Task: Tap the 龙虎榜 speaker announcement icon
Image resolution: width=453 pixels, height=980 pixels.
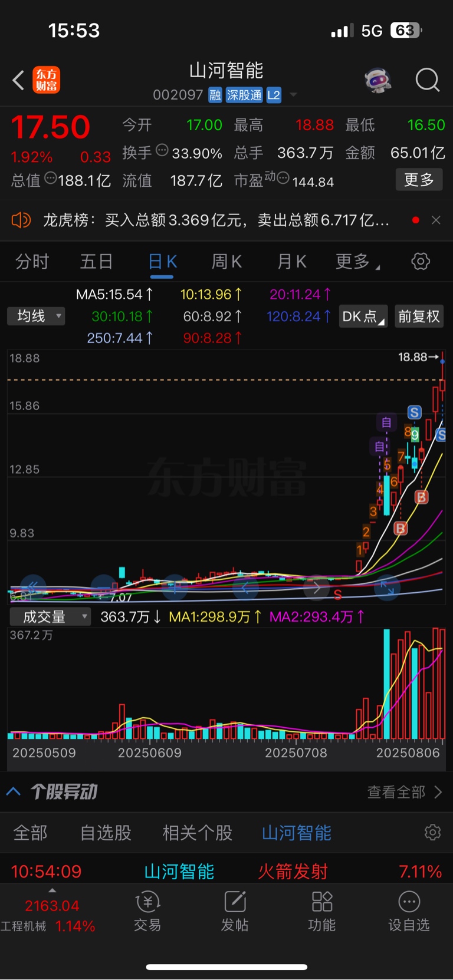Action: click(21, 220)
